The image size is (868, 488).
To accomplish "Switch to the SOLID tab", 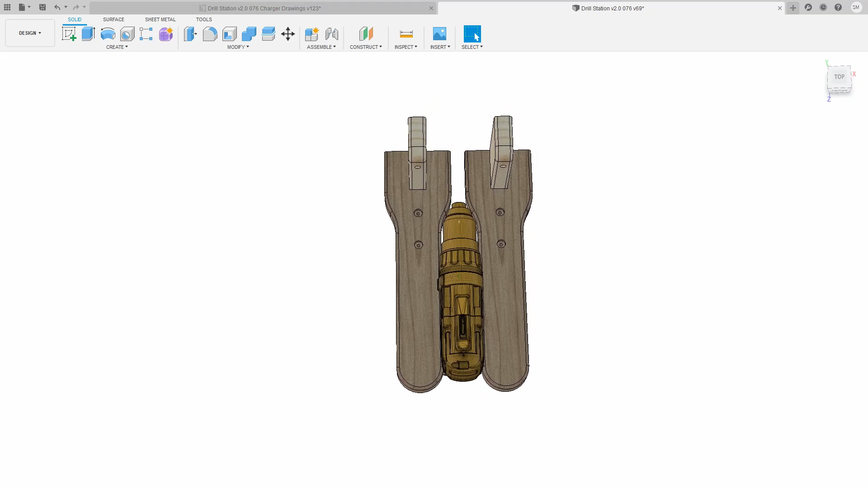I will pos(75,19).
